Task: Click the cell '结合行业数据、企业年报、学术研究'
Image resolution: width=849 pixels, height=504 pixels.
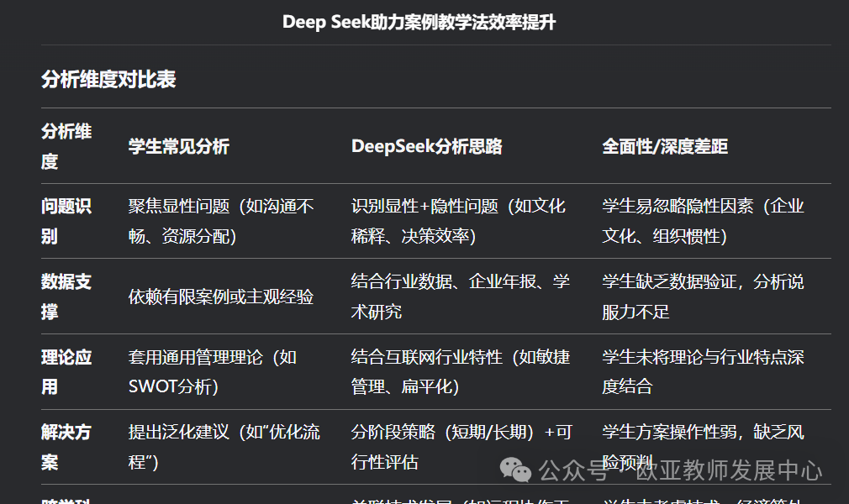Action: (461, 297)
